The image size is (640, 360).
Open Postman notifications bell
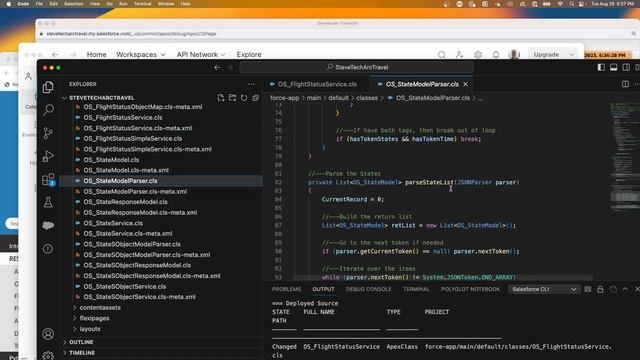496,54
